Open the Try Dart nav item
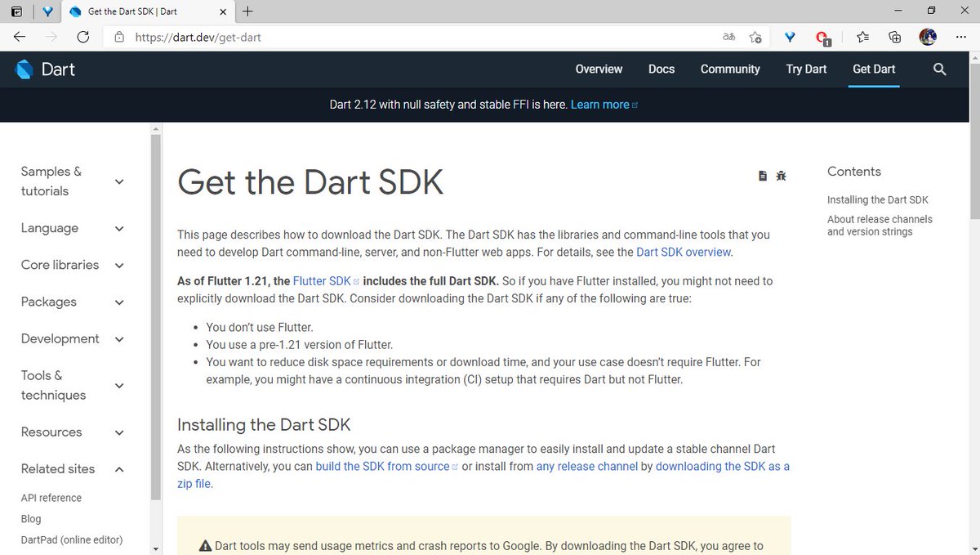 click(x=806, y=69)
